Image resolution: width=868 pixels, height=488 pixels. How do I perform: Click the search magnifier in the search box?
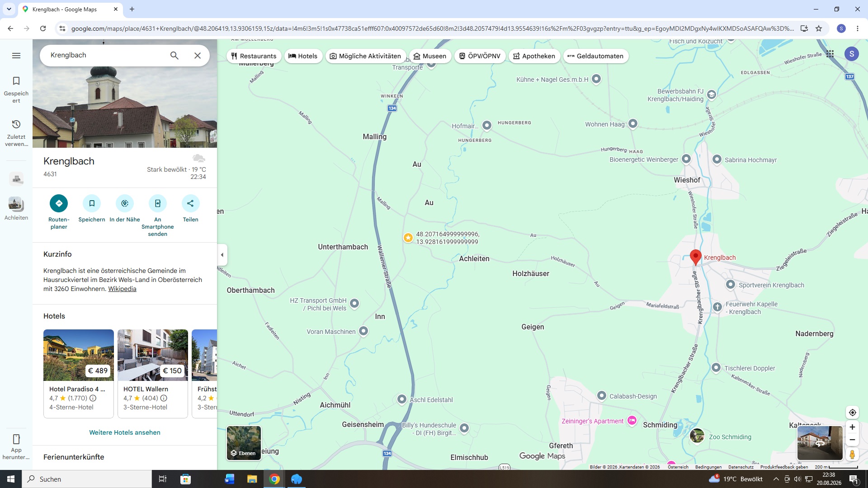[x=175, y=56]
